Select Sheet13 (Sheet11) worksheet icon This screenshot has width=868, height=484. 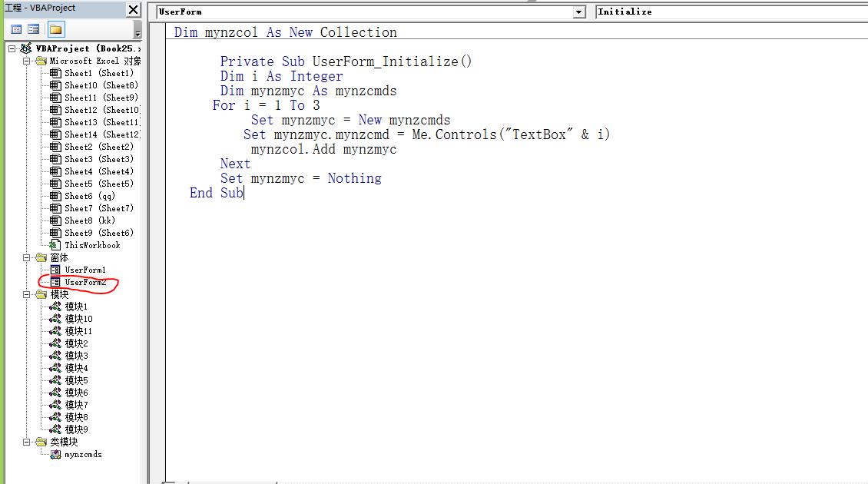pos(55,122)
